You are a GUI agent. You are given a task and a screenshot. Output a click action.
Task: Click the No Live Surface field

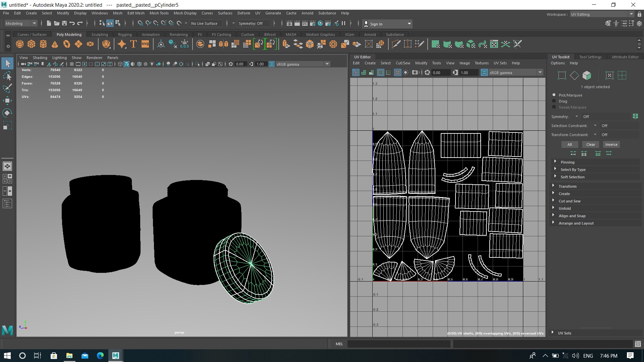pos(205,23)
